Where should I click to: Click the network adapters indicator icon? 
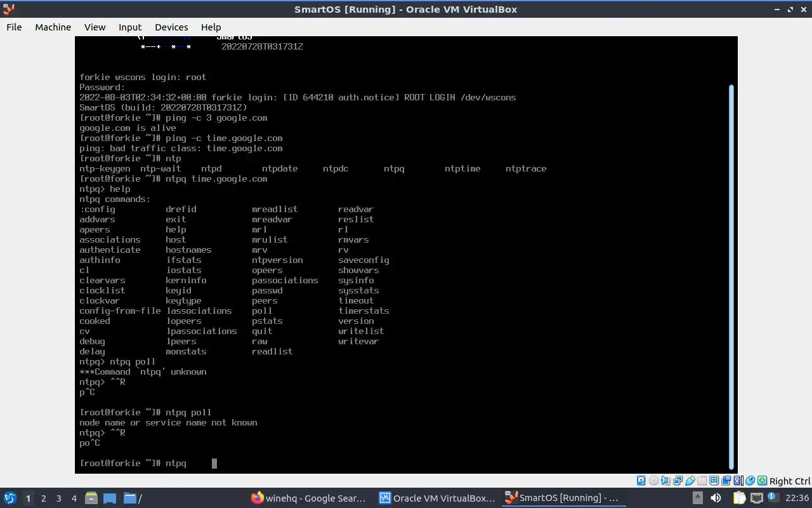(x=678, y=481)
